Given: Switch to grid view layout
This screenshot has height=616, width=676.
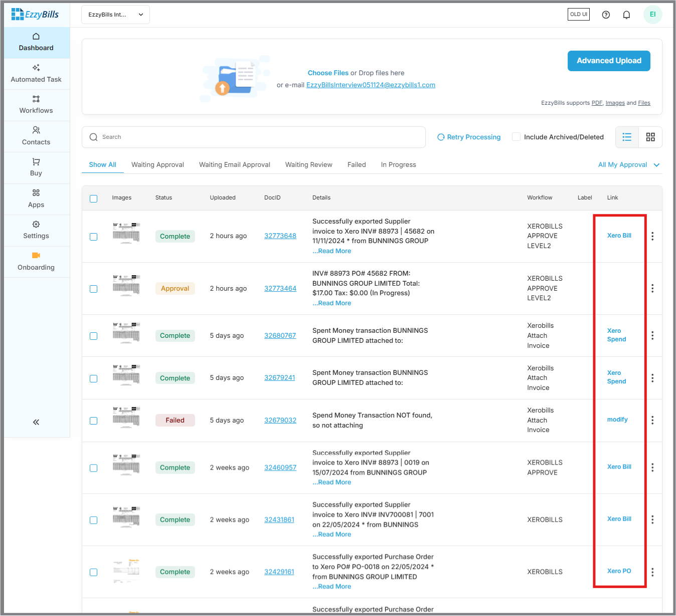Looking at the screenshot, I should tap(650, 137).
